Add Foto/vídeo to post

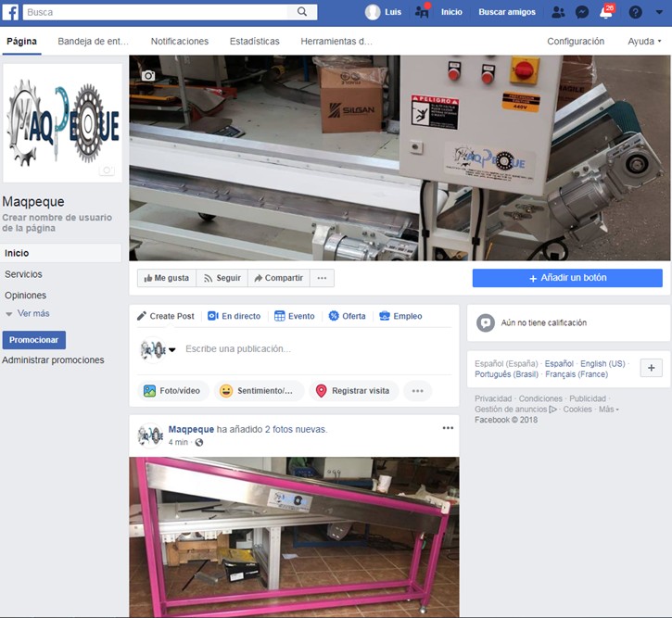tap(173, 391)
